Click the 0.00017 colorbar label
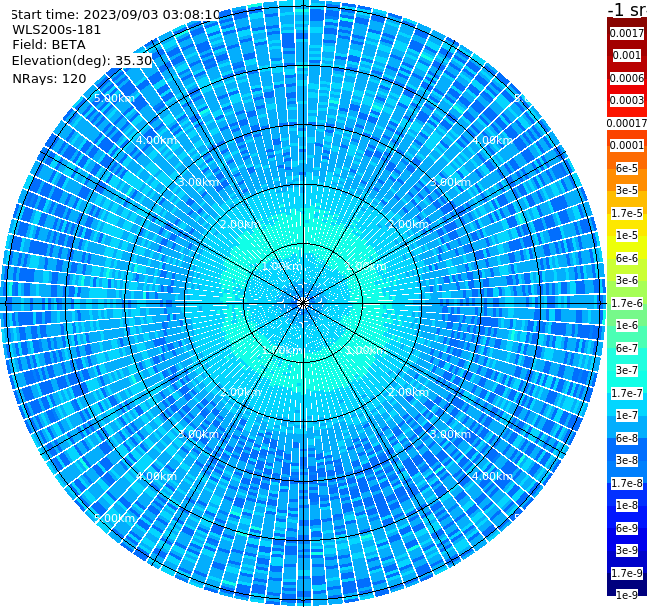The height and width of the screenshot is (607, 647). click(x=627, y=123)
